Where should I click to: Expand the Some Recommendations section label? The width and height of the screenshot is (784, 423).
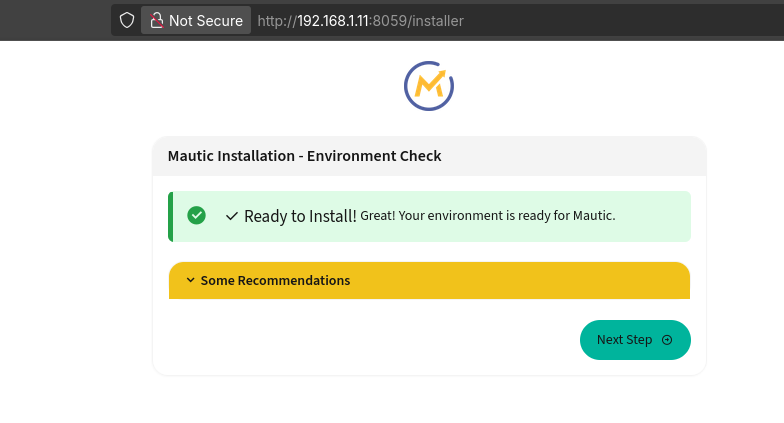pyautogui.click(x=275, y=280)
